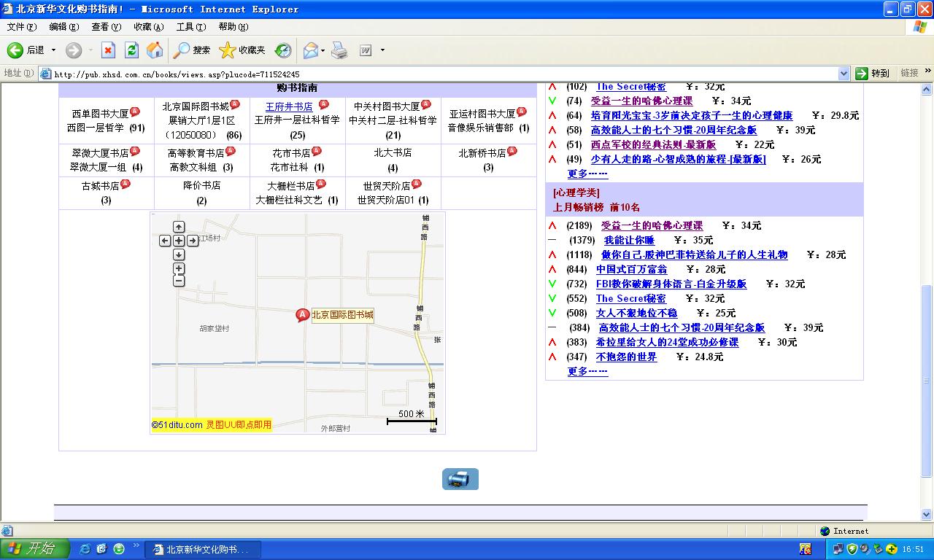
Task: Open the 收藏(A) menu
Action: pos(148,27)
